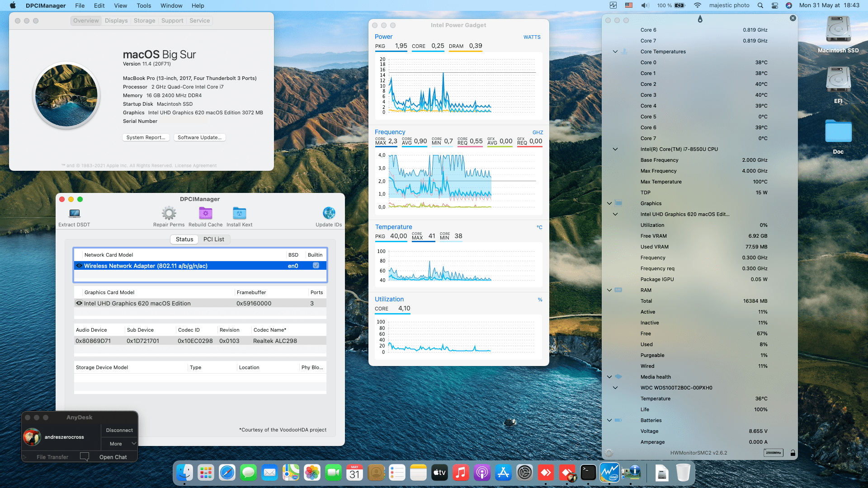Click the Rebuild Cache toolbar icon

click(x=206, y=213)
